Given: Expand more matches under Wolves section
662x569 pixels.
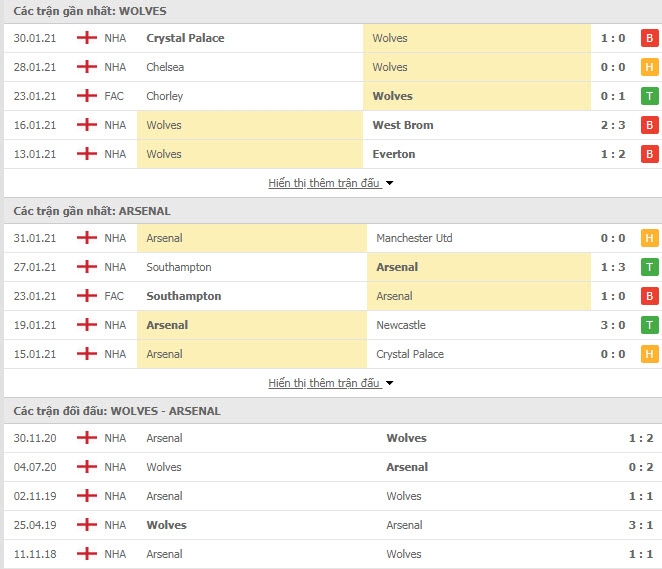Looking at the screenshot, I should point(324,183).
